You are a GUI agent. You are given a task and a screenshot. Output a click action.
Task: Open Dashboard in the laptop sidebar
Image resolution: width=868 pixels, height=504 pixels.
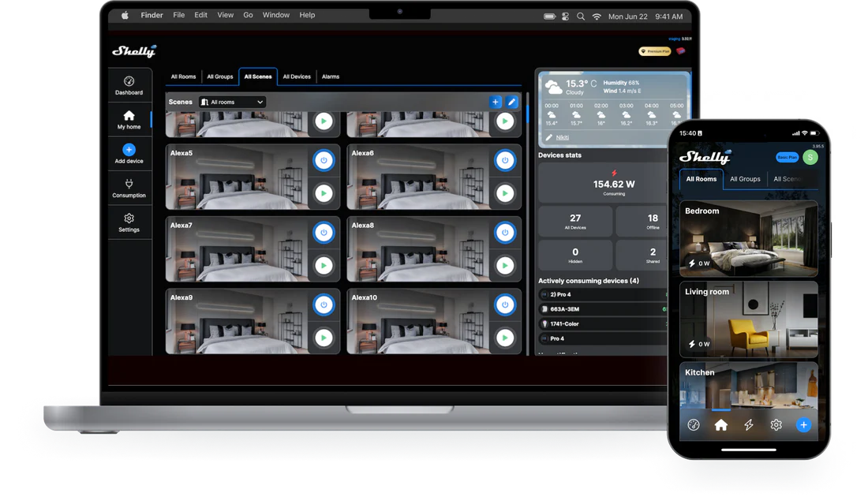pos(129,85)
